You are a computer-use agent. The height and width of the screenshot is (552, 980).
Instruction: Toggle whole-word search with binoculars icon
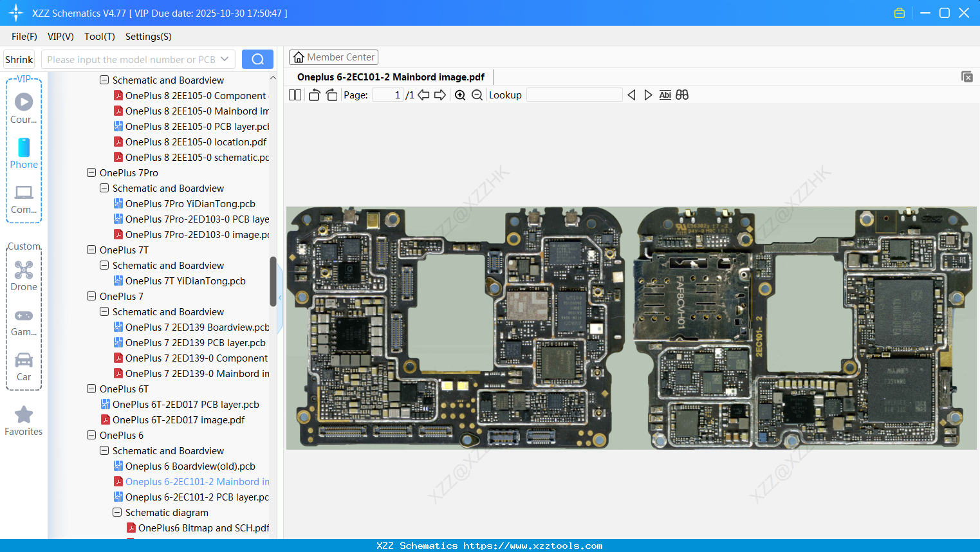(682, 95)
